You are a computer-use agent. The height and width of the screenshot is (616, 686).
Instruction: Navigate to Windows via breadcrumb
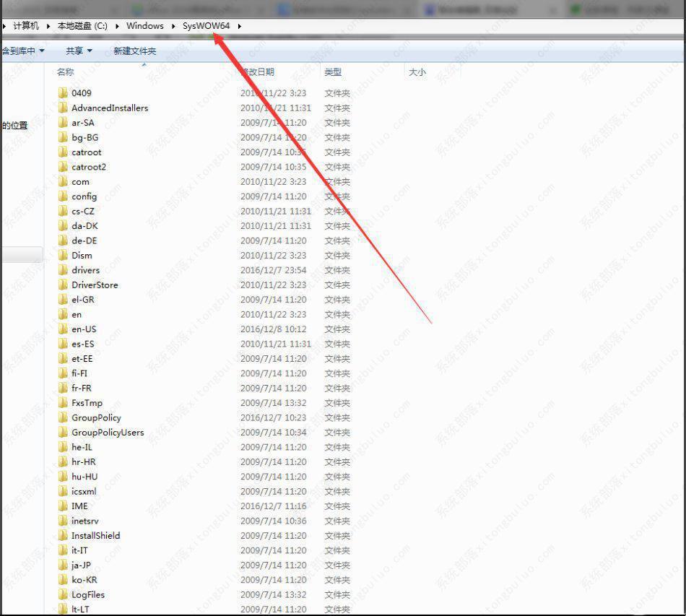click(x=145, y=25)
